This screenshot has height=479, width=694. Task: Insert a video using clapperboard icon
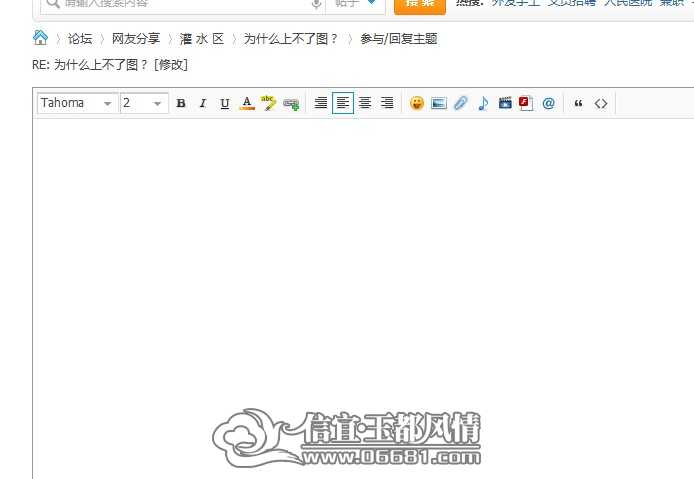coord(505,103)
